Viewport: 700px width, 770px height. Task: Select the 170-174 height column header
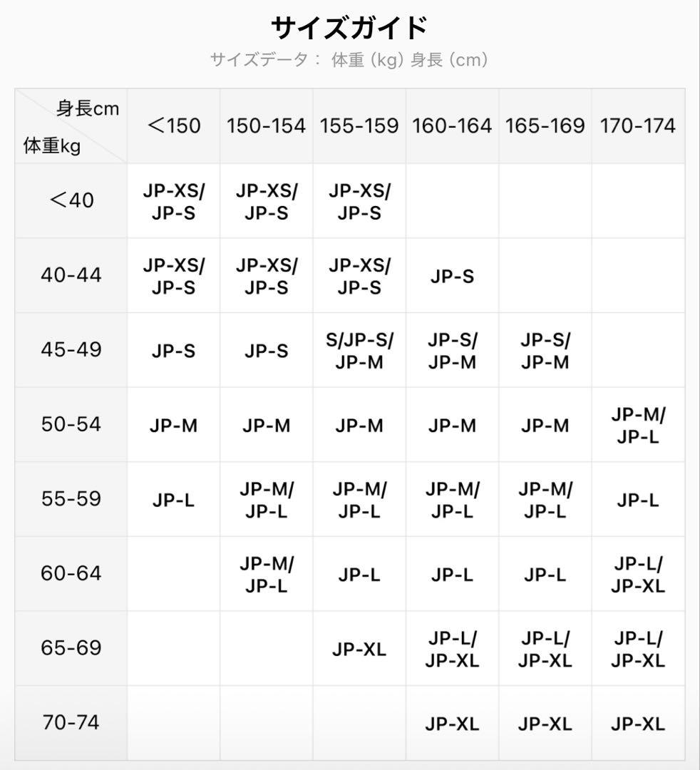[x=638, y=125]
